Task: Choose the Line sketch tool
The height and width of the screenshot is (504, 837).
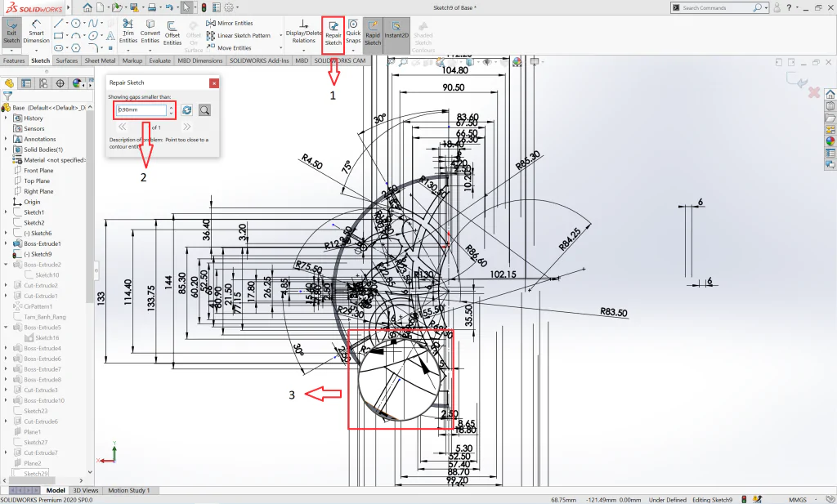Action: [58, 23]
